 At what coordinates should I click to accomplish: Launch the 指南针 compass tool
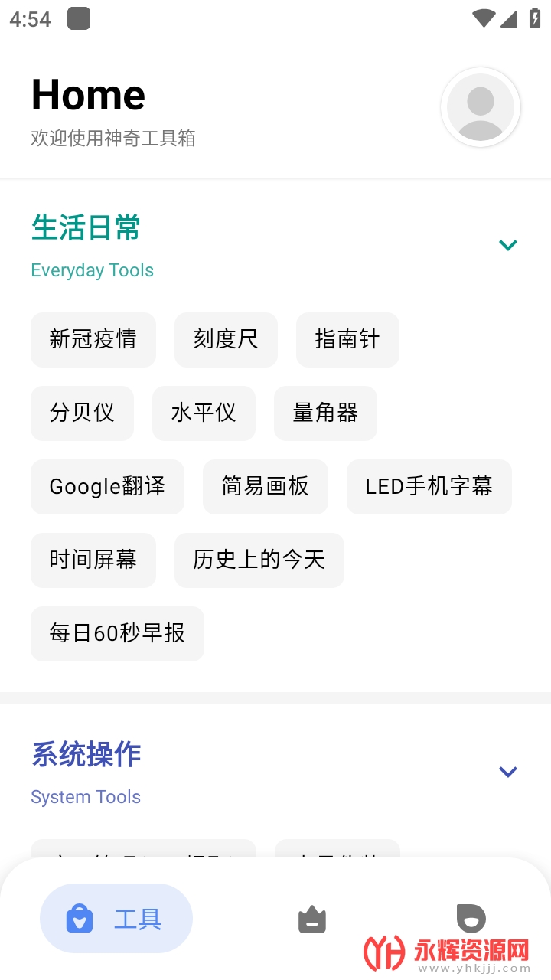coord(347,340)
